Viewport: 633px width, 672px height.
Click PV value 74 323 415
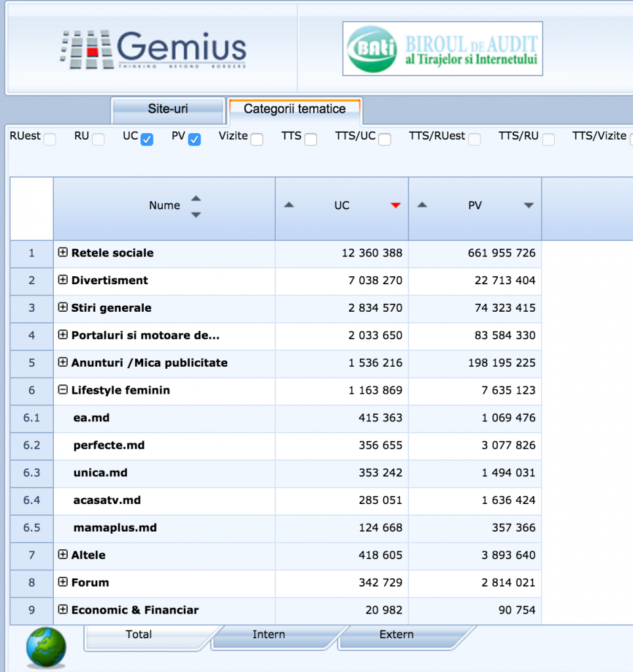pos(505,308)
